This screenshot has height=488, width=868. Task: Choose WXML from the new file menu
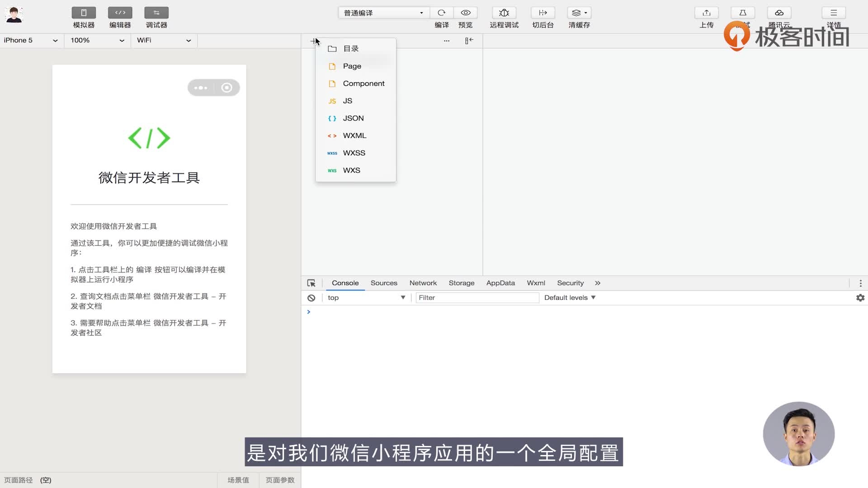click(x=354, y=136)
